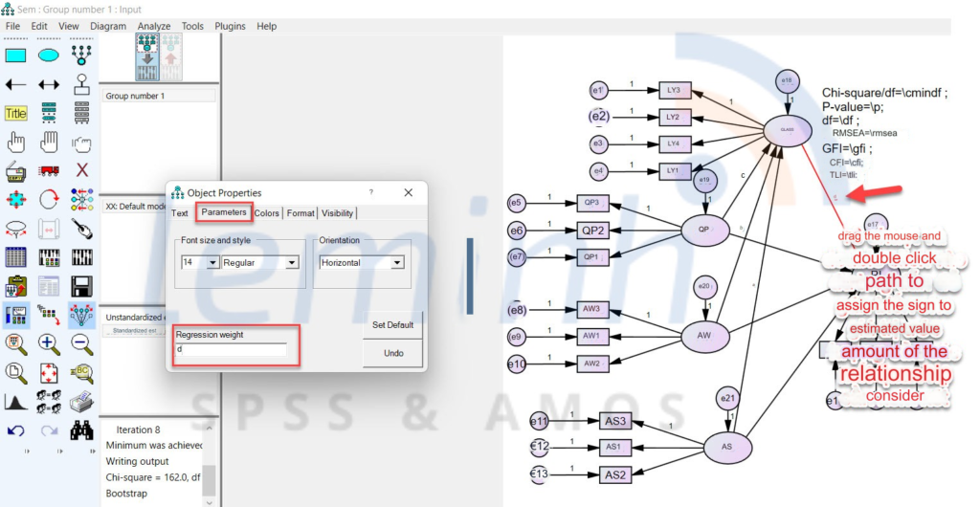Select the Title figure caption tool
The height and width of the screenshot is (507, 980).
click(16, 114)
